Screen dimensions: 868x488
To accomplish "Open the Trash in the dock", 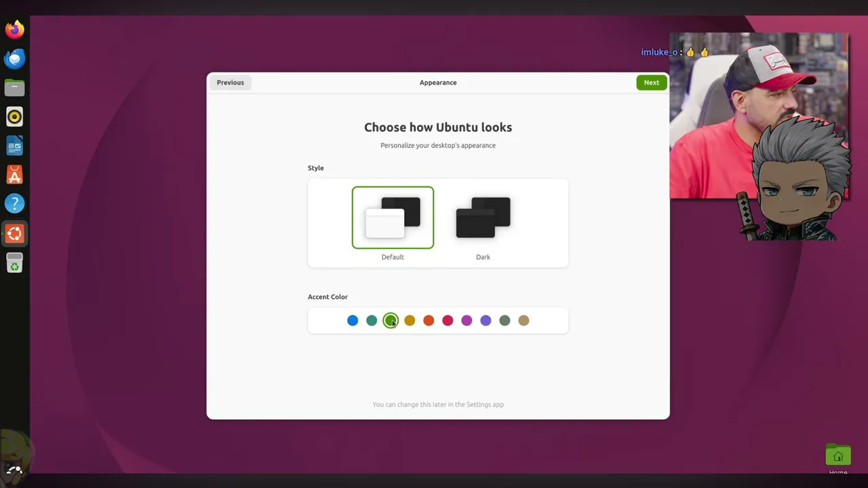I will (x=14, y=262).
